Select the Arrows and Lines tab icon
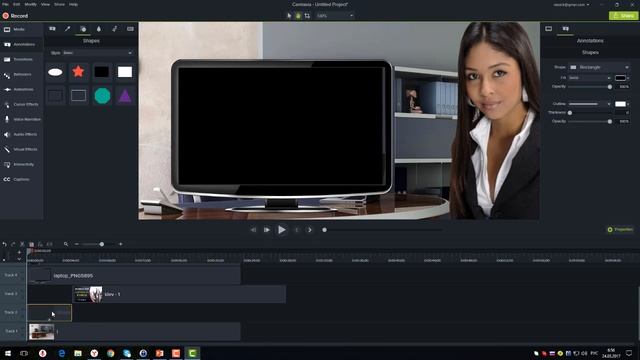The width and height of the screenshot is (640, 360). click(x=68, y=29)
